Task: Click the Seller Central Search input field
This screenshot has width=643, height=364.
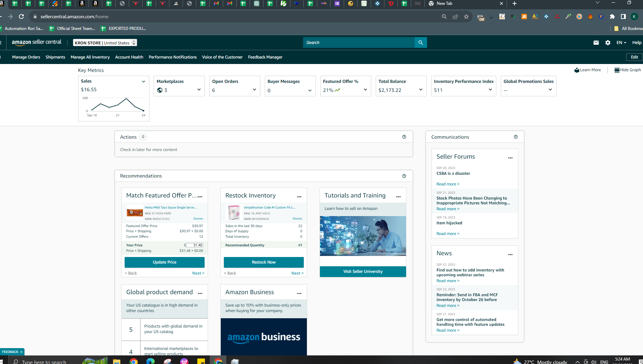Action: click(x=359, y=43)
